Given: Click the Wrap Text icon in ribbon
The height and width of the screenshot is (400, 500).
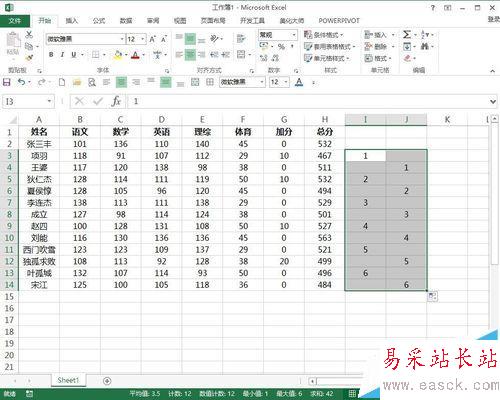Looking at the screenshot, I should [x=241, y=39].
